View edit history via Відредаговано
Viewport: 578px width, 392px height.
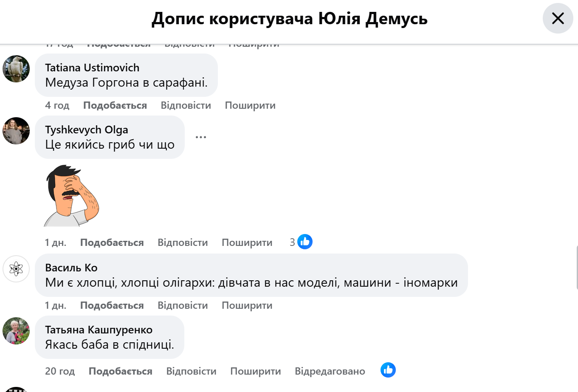coord(330,371)
